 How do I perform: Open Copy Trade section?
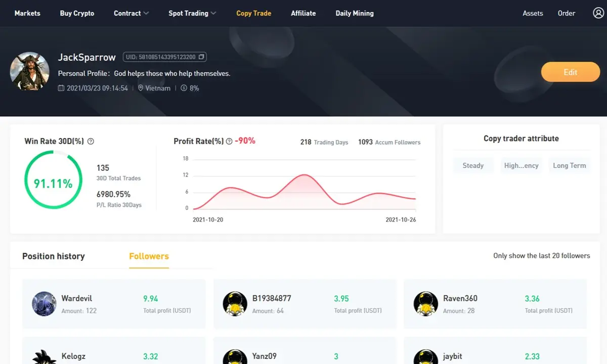pyautogui.click(x=254, y=13)
